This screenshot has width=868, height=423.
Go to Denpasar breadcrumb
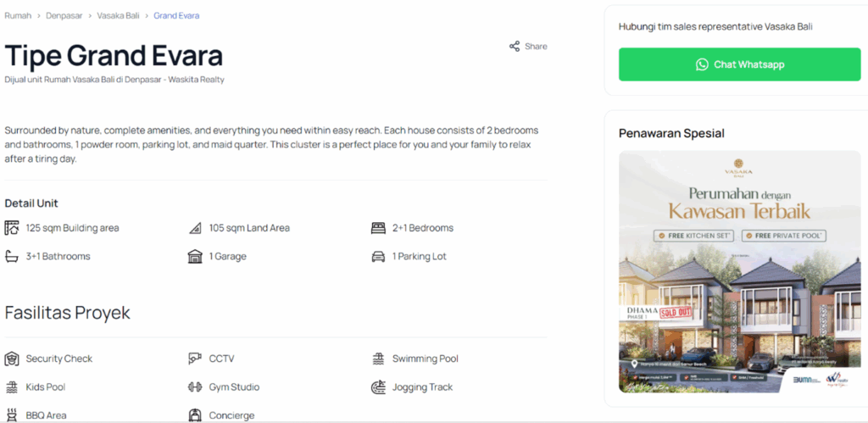[64, 16]
